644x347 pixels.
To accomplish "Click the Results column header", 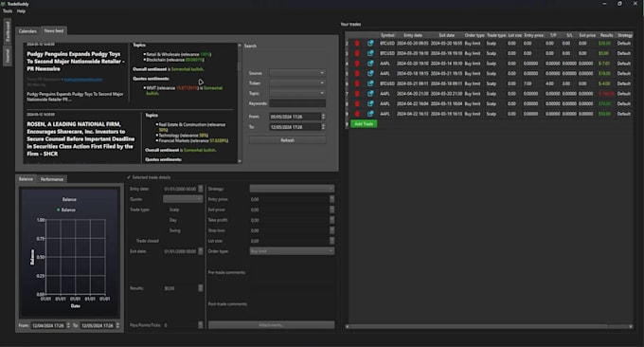I will point(606,35).
